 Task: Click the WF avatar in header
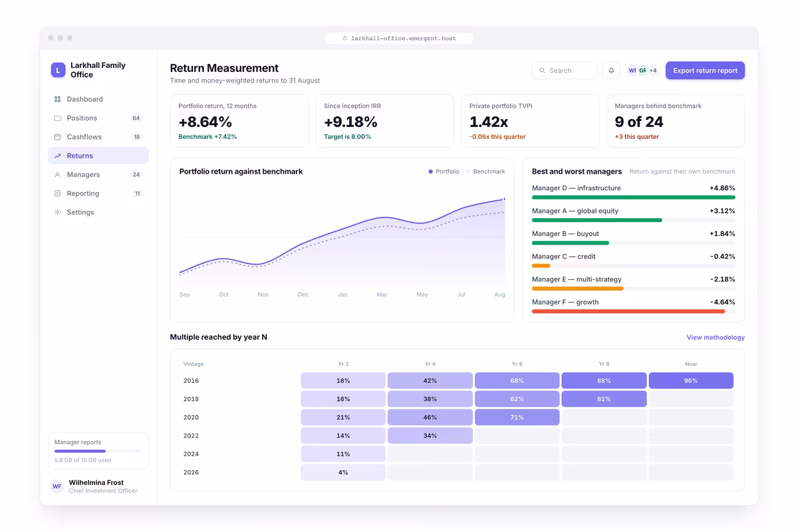[632, 70]
